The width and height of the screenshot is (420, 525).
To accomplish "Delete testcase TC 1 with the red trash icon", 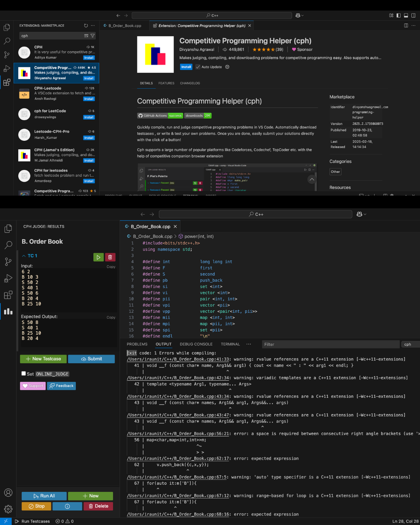I will (110, 257).
